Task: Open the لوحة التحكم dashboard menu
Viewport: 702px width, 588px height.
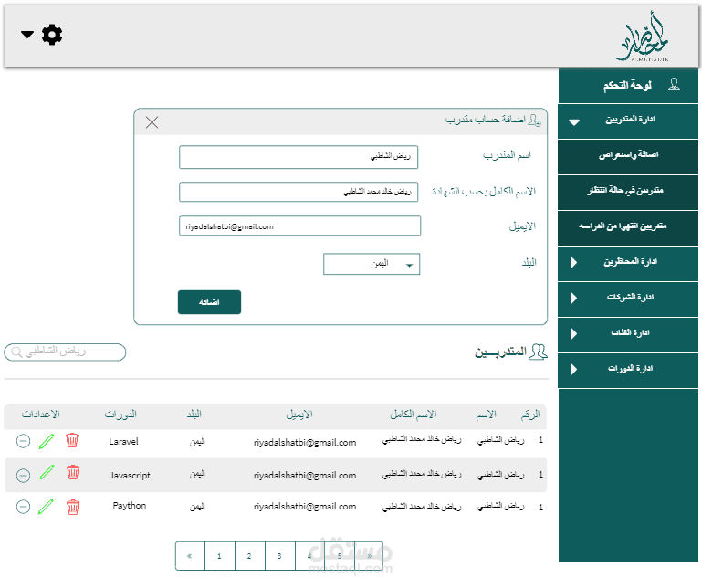Action: coord(628,85)
